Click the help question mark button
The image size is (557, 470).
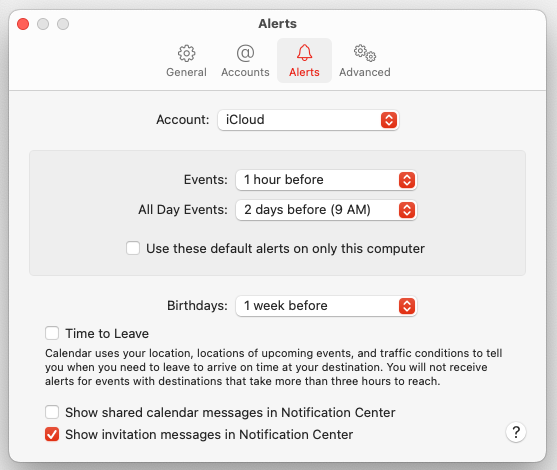(x=516, y=432)
